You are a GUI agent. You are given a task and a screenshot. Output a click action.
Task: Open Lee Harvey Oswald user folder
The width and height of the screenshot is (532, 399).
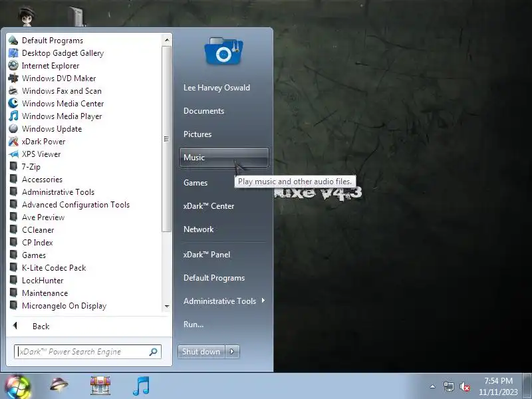click(x=224, y=88)
